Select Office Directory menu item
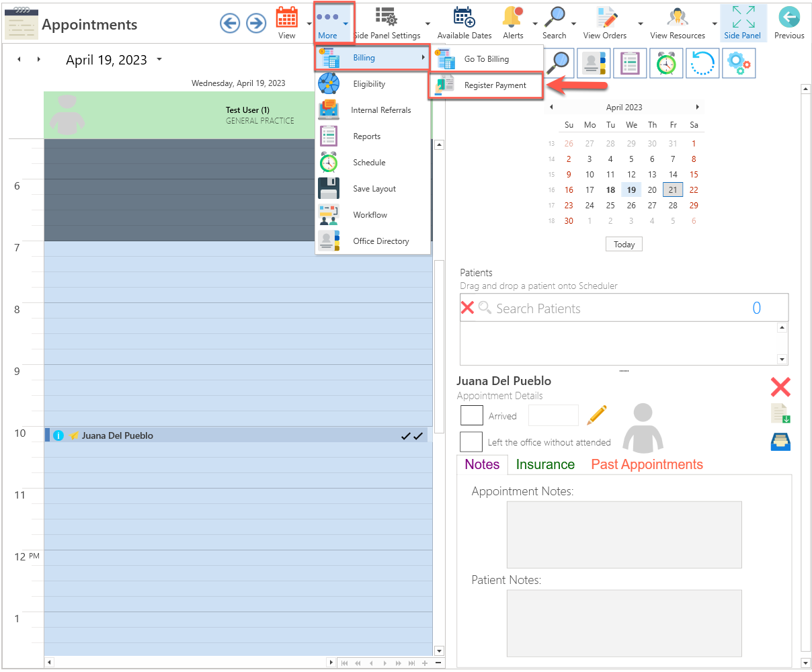 373,241
